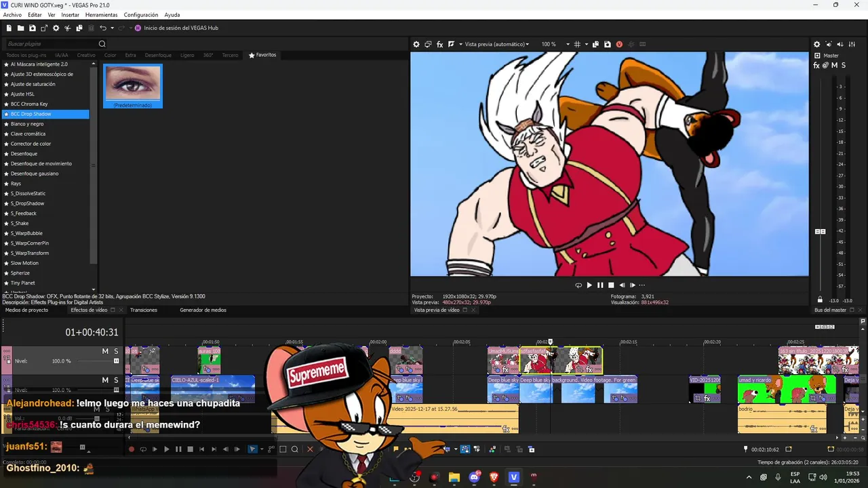Open Master bus fx button
Screen dimensions: 868x488
pyautogui.click(x=816, y=65)
